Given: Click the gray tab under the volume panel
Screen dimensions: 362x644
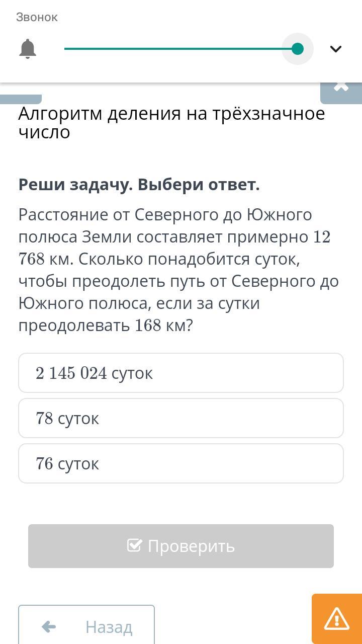Looking at the screenshot, I should click(x=21, y=99).
